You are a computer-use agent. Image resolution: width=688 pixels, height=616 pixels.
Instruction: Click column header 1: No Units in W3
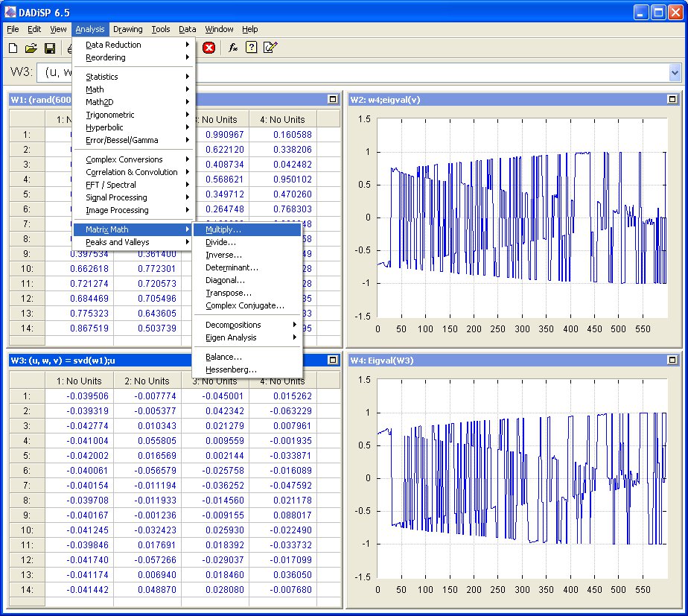point(80,381)
